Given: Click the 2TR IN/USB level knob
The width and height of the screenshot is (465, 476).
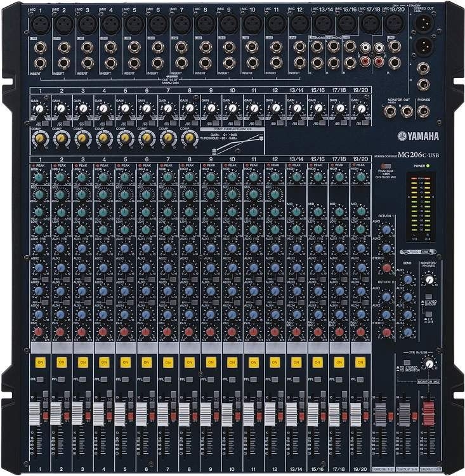Looking at the screenshot, I should [431, 363].
